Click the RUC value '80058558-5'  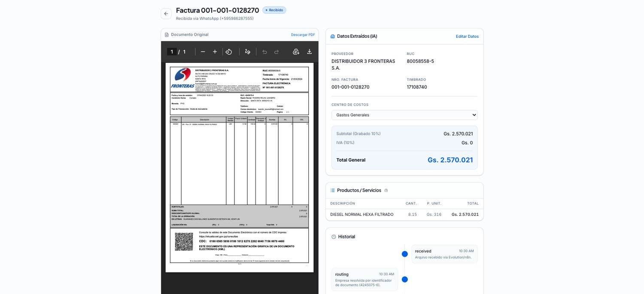click(420, 61)
